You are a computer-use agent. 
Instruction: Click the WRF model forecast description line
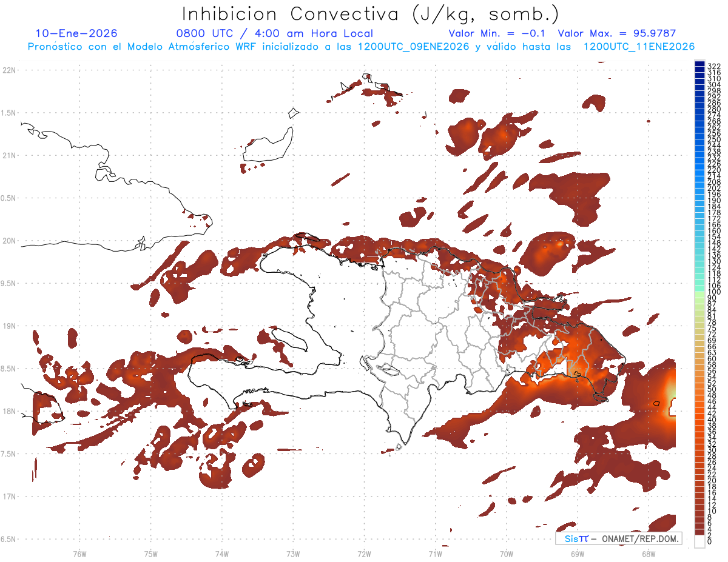[361, 47]
